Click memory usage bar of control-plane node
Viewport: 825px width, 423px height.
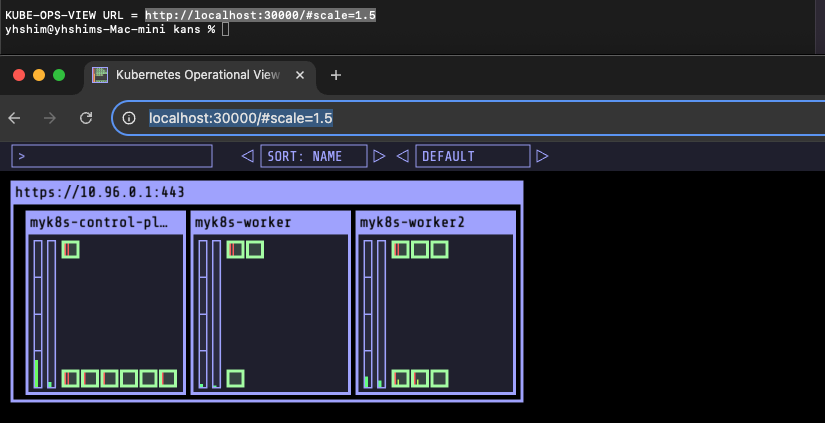pos(52,314)
